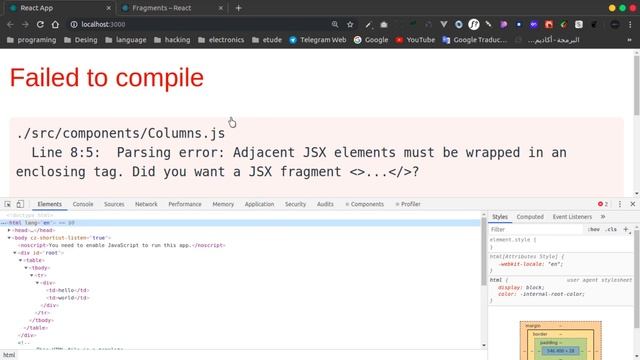Collapse the tr element node
This screenshot has width=640, height=360.
tap(32, 275)
